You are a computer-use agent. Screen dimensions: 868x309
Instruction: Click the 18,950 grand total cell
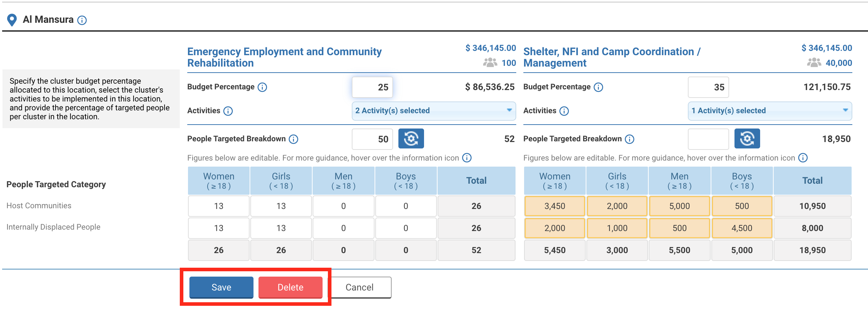pos(812,250)
